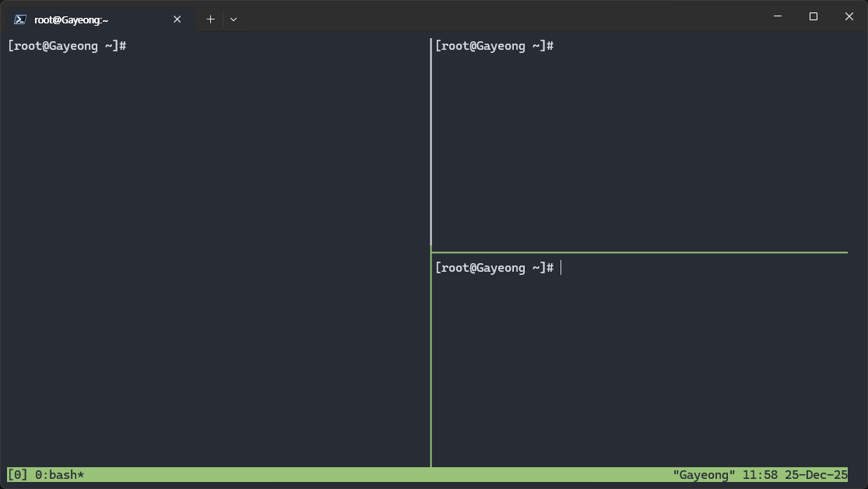This screenshot has width=868, height=489.
Task: Open a new tab with the plus button
Action: (210, 19)
